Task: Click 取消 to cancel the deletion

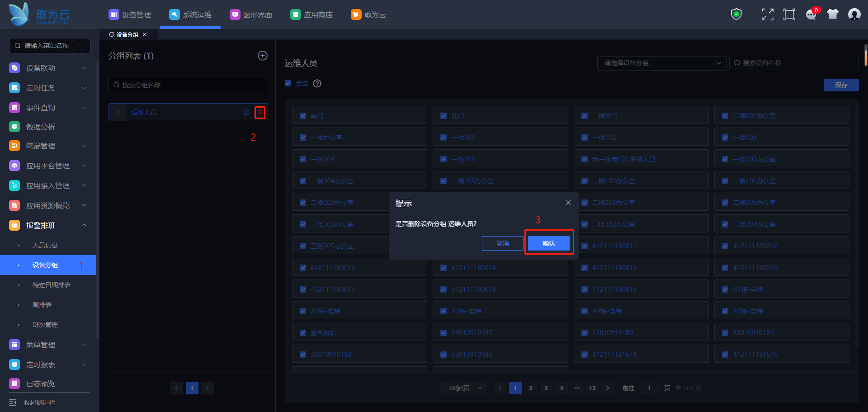Action: 502,243
